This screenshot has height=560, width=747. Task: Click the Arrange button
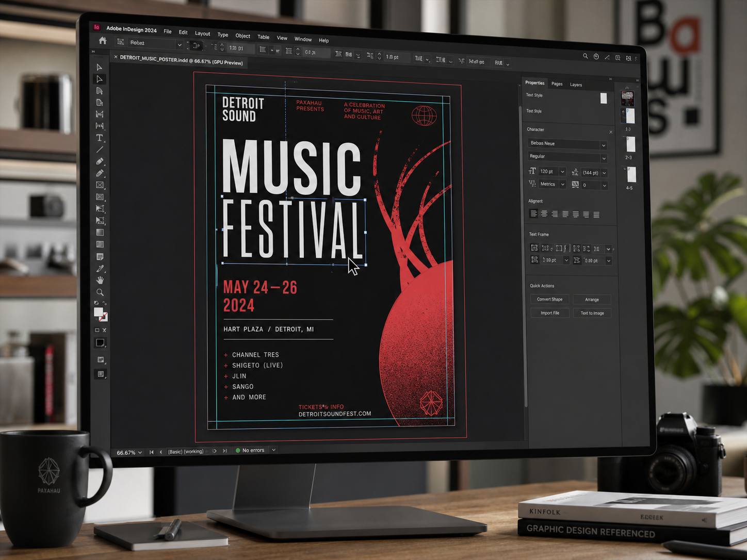tap(592, 300)
